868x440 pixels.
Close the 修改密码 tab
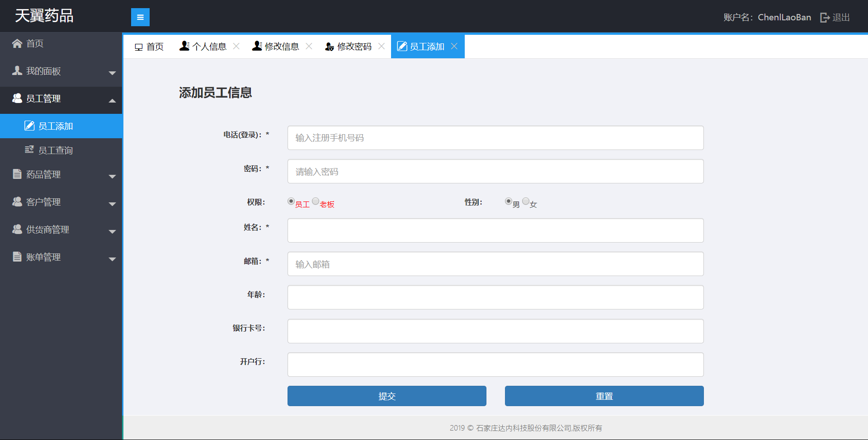[382, 46]
